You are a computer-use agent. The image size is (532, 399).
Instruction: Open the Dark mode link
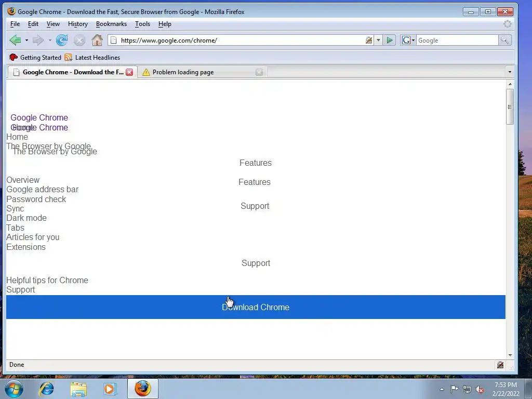[26, 218]
